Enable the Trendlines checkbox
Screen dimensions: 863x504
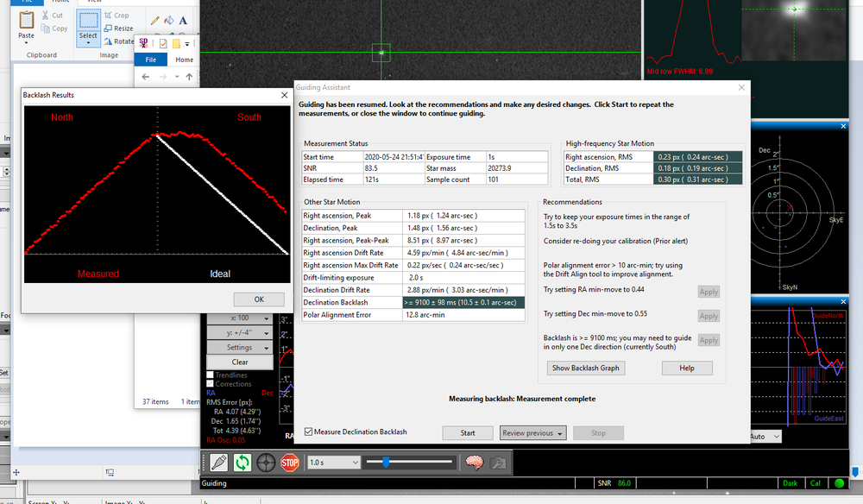(x=210, y=375)
